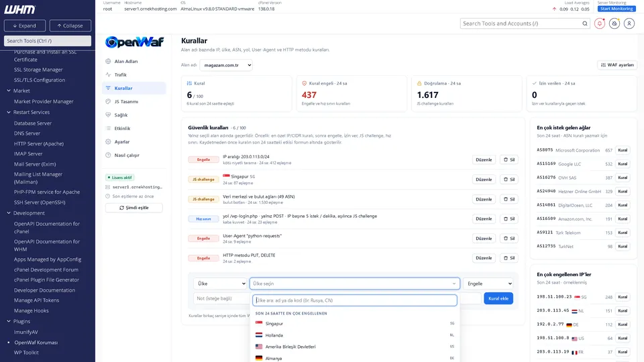Collapse the Plugins section
This screenshot has width=644, height=362.
[9, 321]
